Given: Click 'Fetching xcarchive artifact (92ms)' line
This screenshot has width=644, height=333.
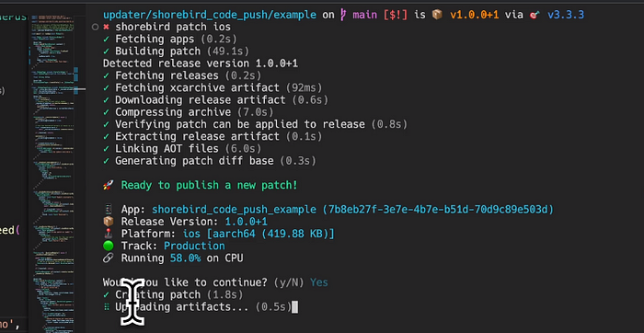Looking at the screenshot, I should click(213, 88).
